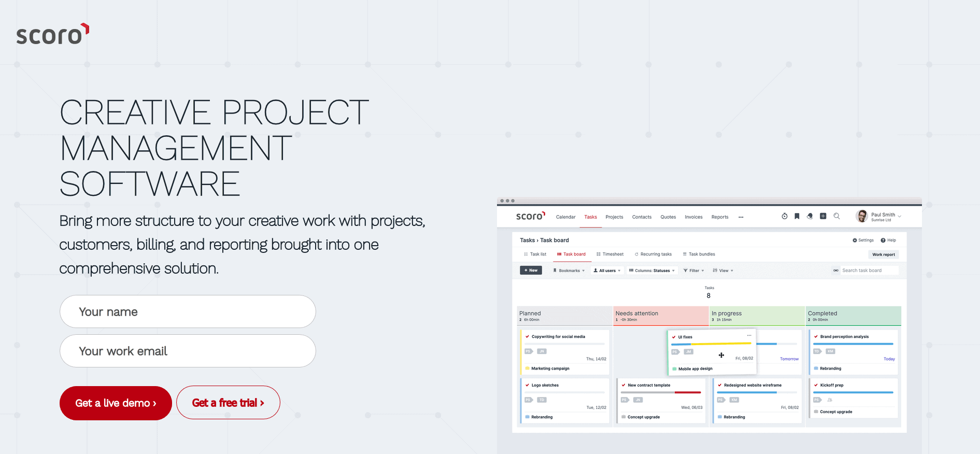Toggle the Logo sketches task checkmark
Image resolution: width=980 pixels, height=454 pixels.
527,385
